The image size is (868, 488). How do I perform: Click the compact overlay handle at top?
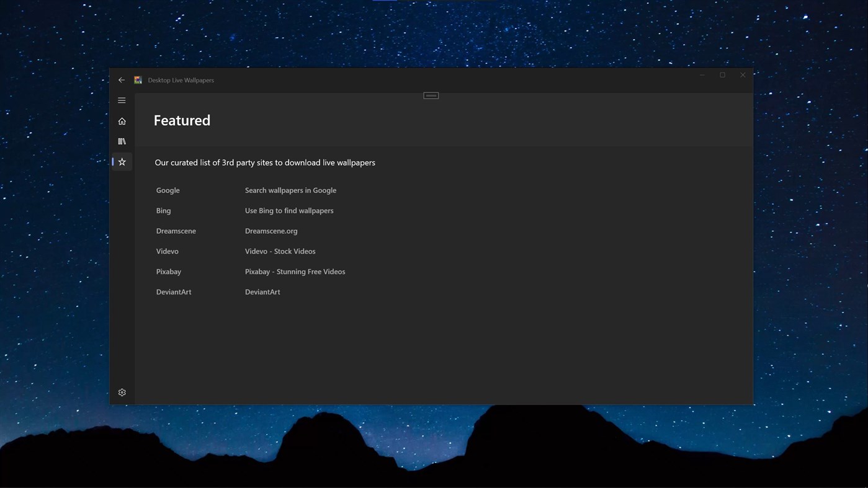[x=431, y=95]
